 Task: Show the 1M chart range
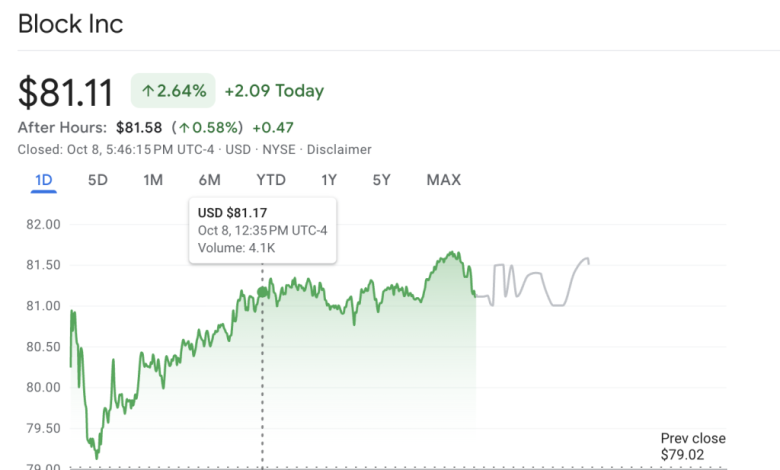(x=153, y=180)
